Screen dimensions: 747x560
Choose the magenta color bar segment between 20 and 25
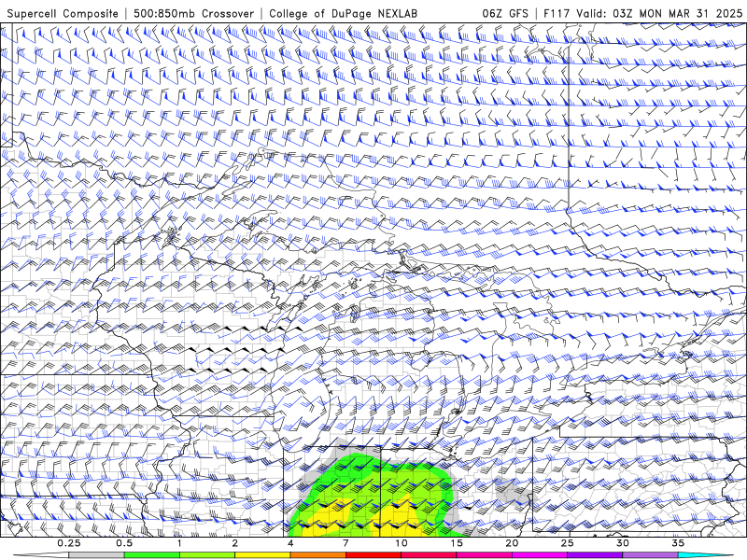pyautogui.click(x=540, y=555)
